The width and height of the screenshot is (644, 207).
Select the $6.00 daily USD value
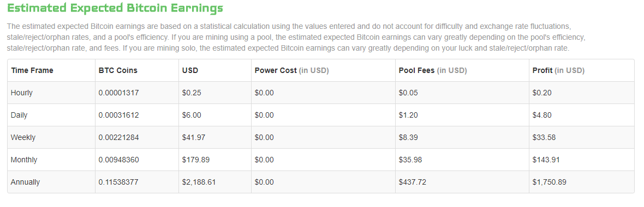[192, 115]
